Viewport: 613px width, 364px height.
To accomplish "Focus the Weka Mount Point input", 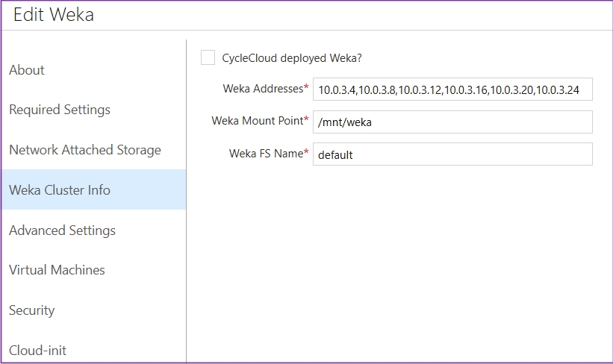I will (x=452, y=122).
